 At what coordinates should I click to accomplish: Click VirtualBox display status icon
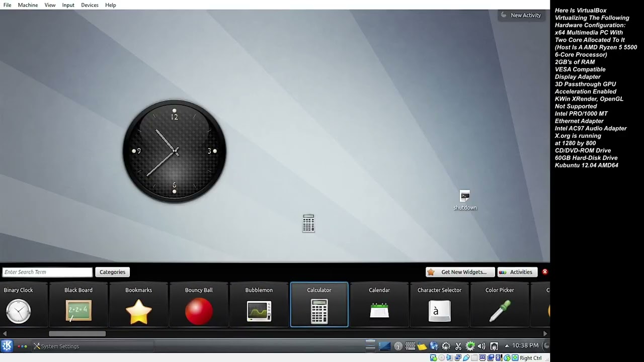tap(482, 358)
